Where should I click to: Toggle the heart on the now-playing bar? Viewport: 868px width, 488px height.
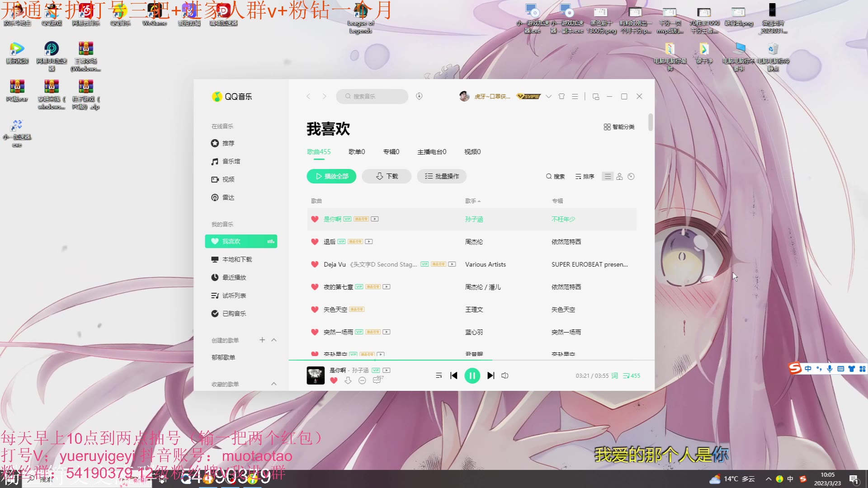pos(334,380)
